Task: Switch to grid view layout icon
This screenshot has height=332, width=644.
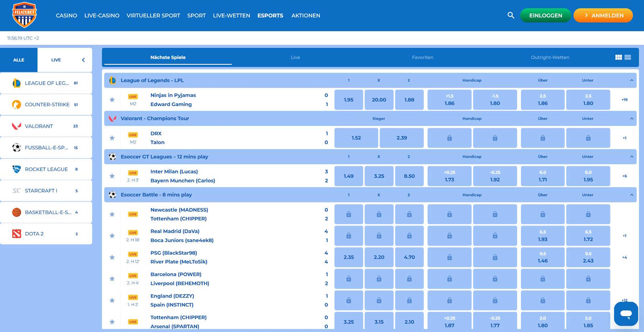Action: pos(619,57)
